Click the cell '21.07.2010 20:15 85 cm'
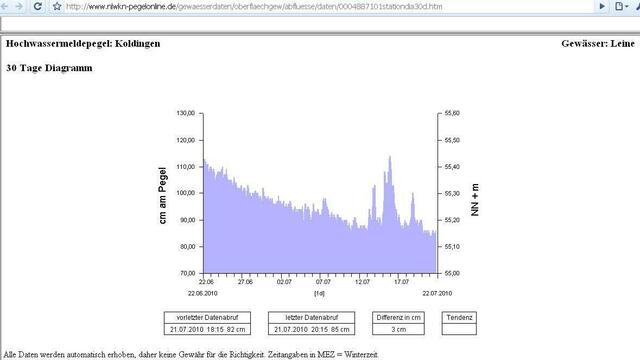Viewport: 640px width, 360px height. (311, 329)
